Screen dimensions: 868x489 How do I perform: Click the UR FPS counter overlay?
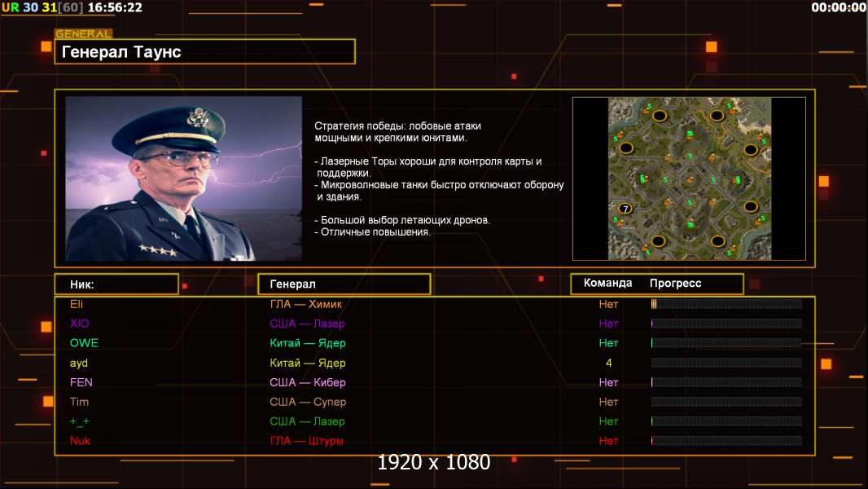[42, 7]
